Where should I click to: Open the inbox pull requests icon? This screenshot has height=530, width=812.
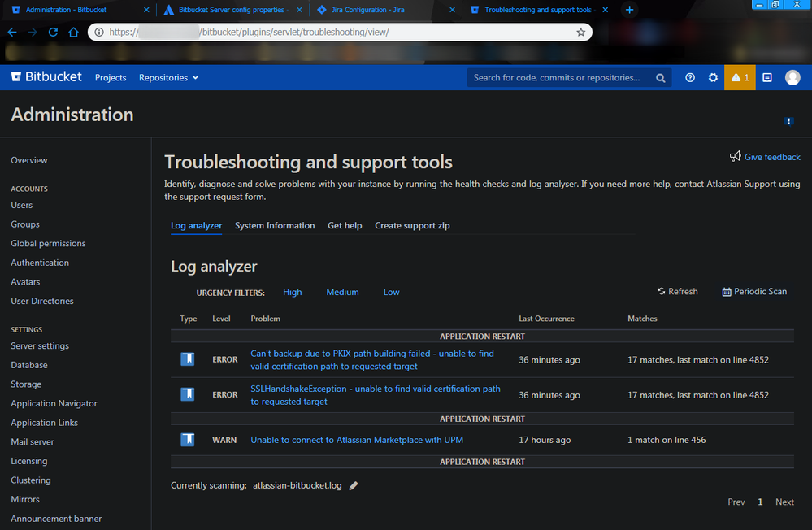click(766, 78)
